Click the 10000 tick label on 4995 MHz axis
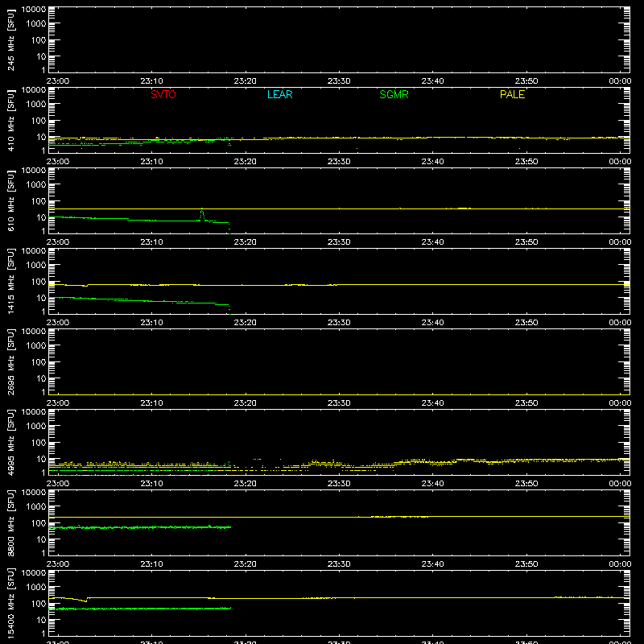The width and height of the screenshot is (644, 644). tap(34, 412)
